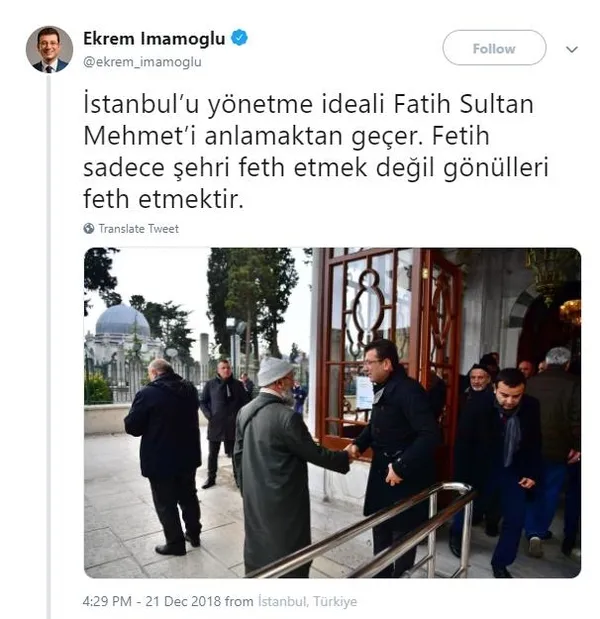Click the Translate Tweet link

coord(139,229)
